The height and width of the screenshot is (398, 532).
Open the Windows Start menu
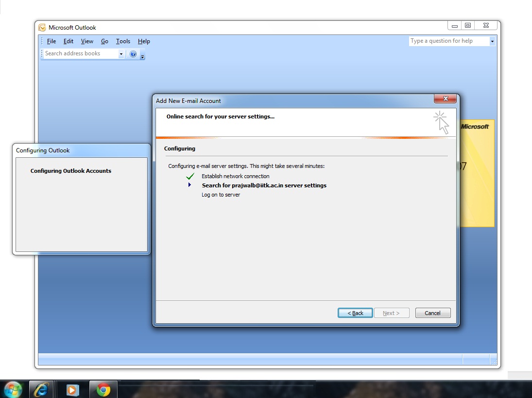click(13, 389)
